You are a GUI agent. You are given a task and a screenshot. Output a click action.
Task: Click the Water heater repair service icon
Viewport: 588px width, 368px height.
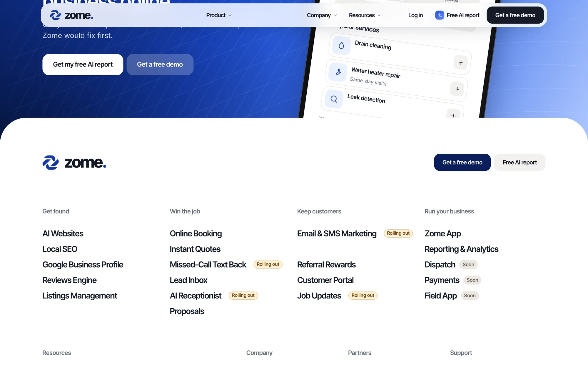[x=338, y=72]
